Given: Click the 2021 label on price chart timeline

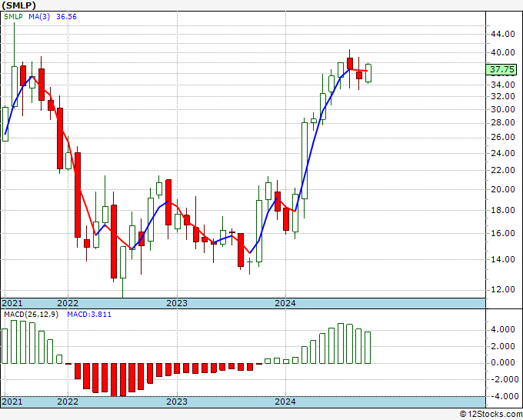Looking at the screenshot, I should click(12, 303).
